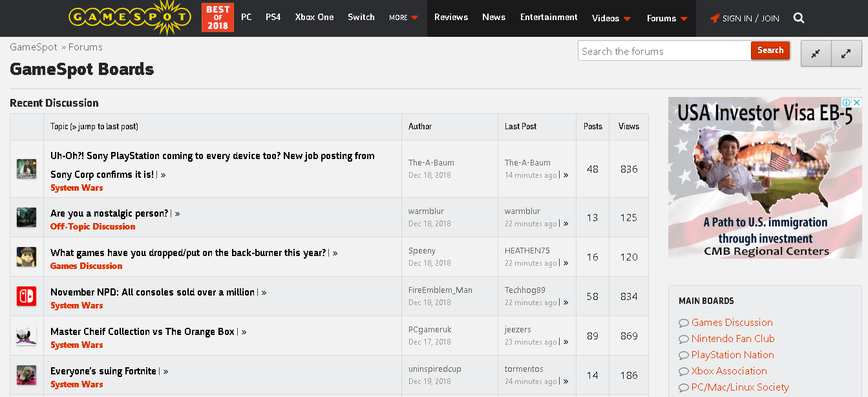Click the » arrow after 'Are you a nostalgic person?'
This screenshot has height=397, width=868.
pyautogui.click(x=178, y=213)
